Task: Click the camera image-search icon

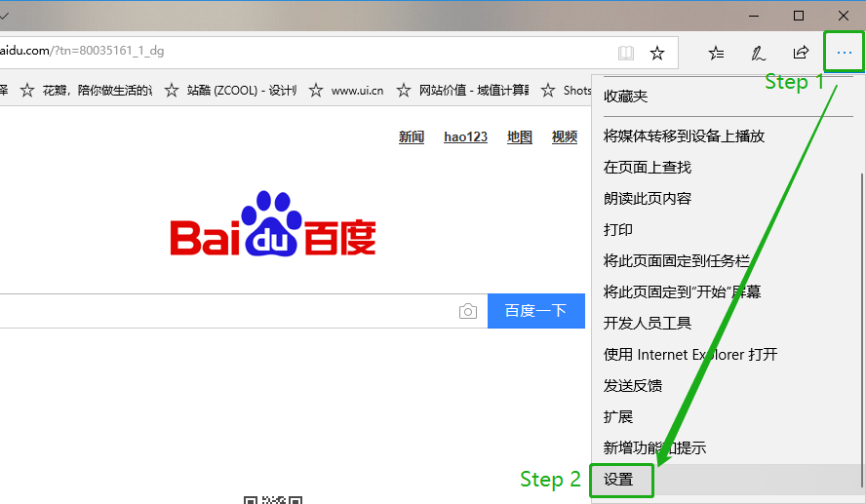Action: [x=468, y=311]
